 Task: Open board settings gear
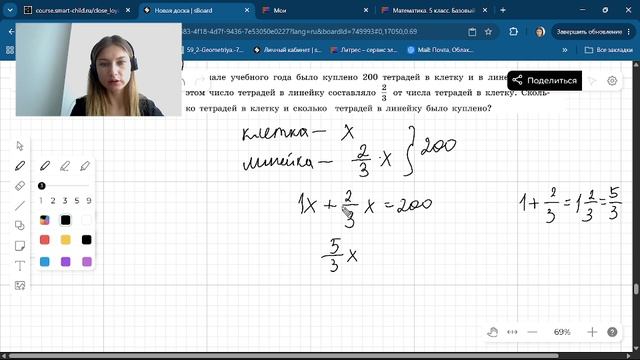(612, 81)
